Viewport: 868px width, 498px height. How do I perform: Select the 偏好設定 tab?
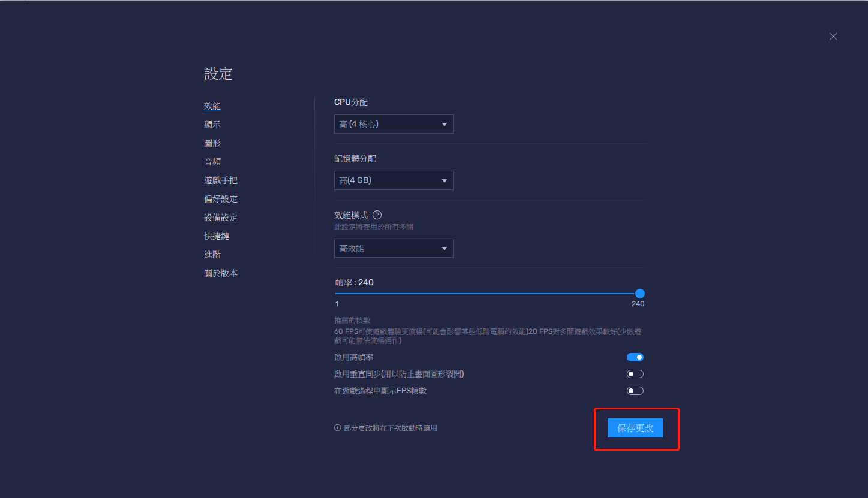coord(221,199)
